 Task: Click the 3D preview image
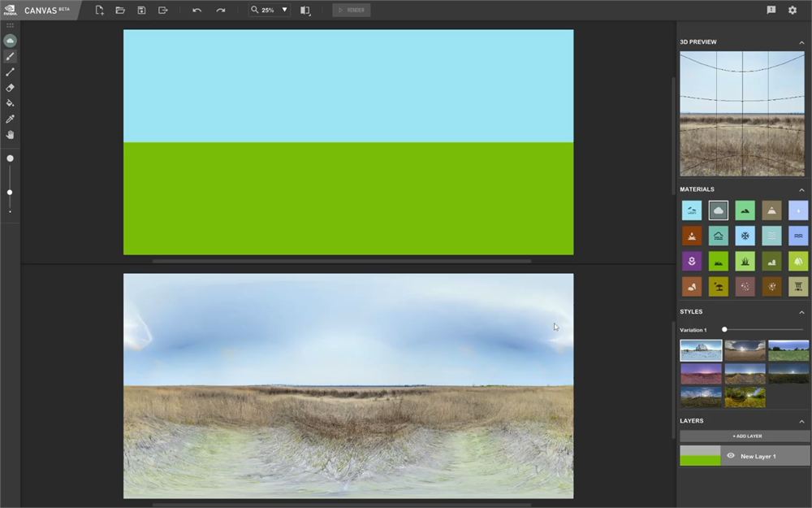point(742,114)
